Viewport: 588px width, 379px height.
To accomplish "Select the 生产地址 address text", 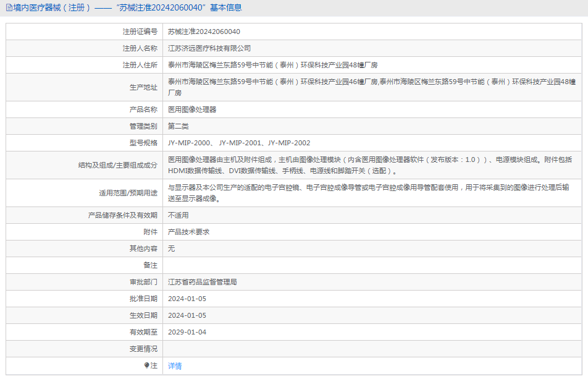I will point(372,87).
